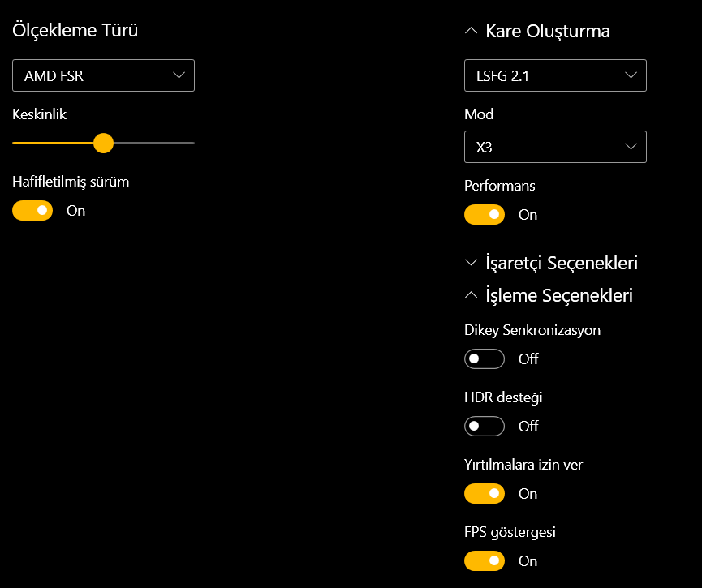
Task: Click the chevron arrow in X3 dropdown
Action: (631, 148)
